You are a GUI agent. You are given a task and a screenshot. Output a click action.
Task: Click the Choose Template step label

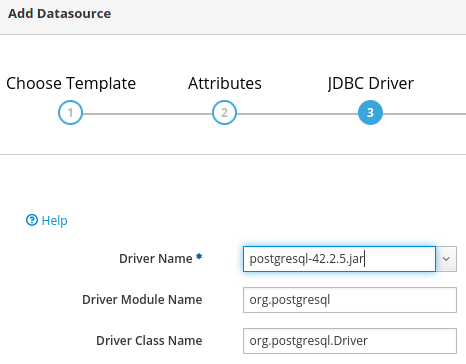pyautogui.click(x=71, y=83)
